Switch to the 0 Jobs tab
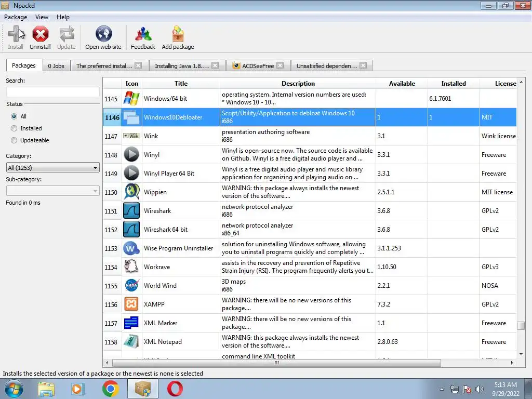 tap(56, 66)
